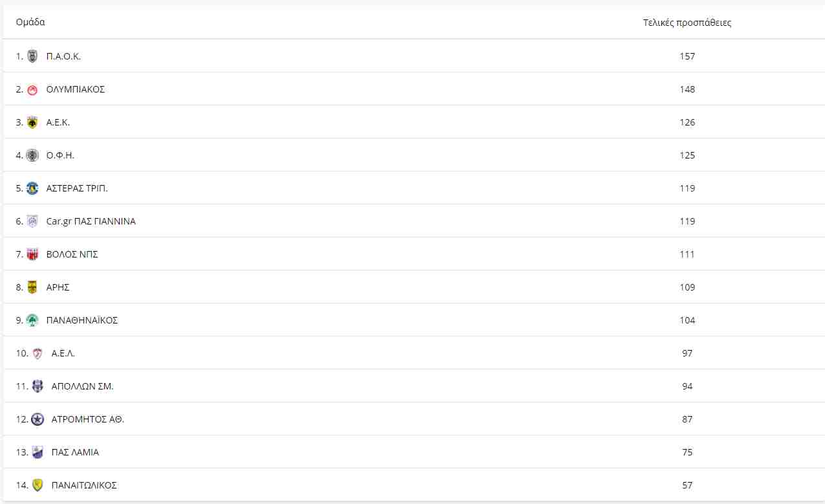Open the ΠΑΝΑΘΗΝΑΪΚΟΣ team name link
This screenshot has width=825, height=504.
(x=82, y=320)
